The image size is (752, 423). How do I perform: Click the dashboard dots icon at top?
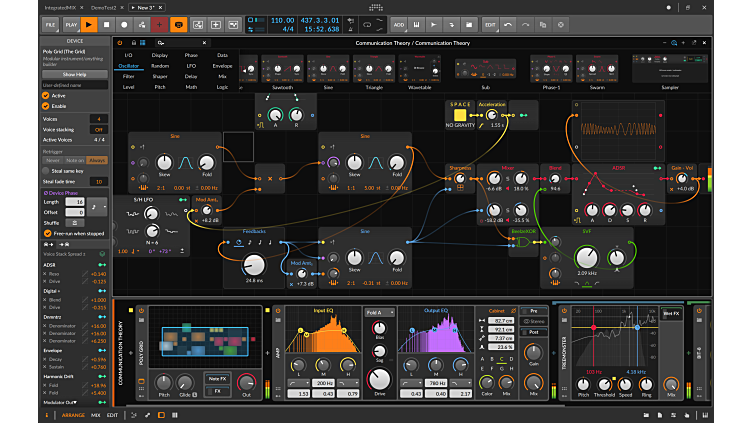(376, 8)
